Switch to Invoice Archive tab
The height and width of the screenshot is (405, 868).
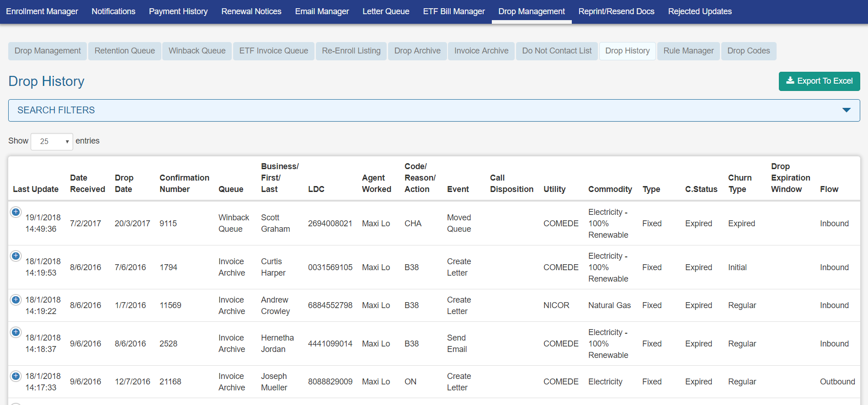pos(481,51)
